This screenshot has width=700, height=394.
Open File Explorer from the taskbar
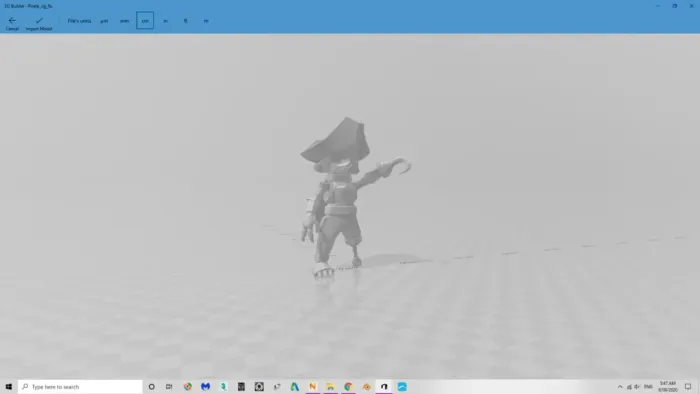pos(330,387)
